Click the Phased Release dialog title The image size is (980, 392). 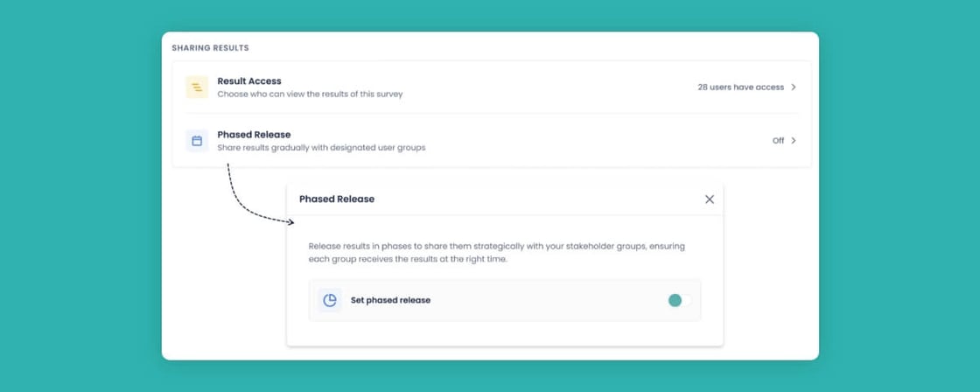pos(337,199)
